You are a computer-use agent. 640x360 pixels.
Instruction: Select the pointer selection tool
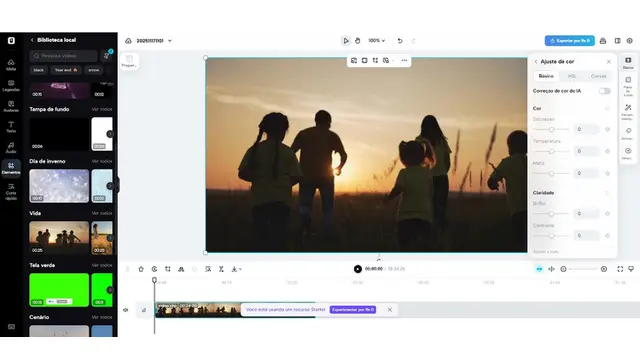click(x=346, y=41)
